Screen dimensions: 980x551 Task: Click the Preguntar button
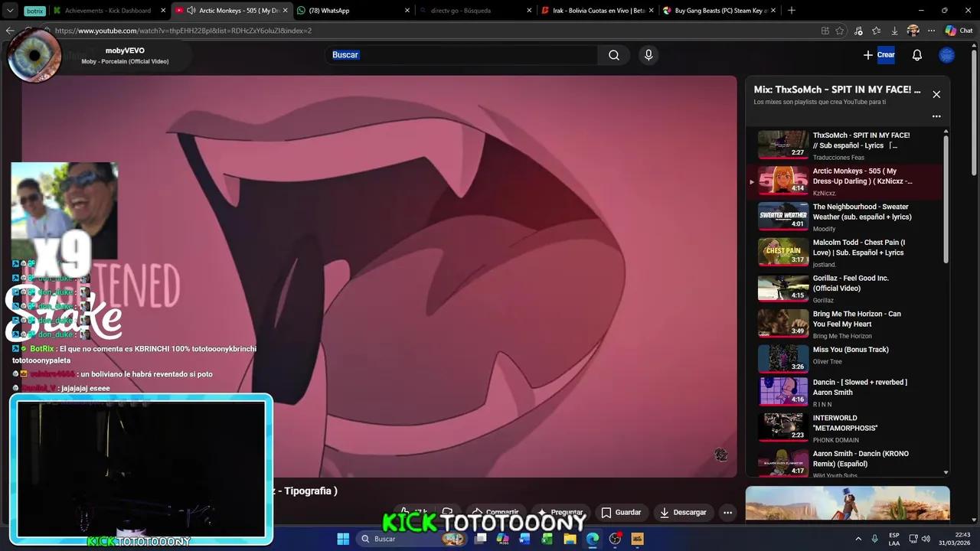tap(560, 512)
